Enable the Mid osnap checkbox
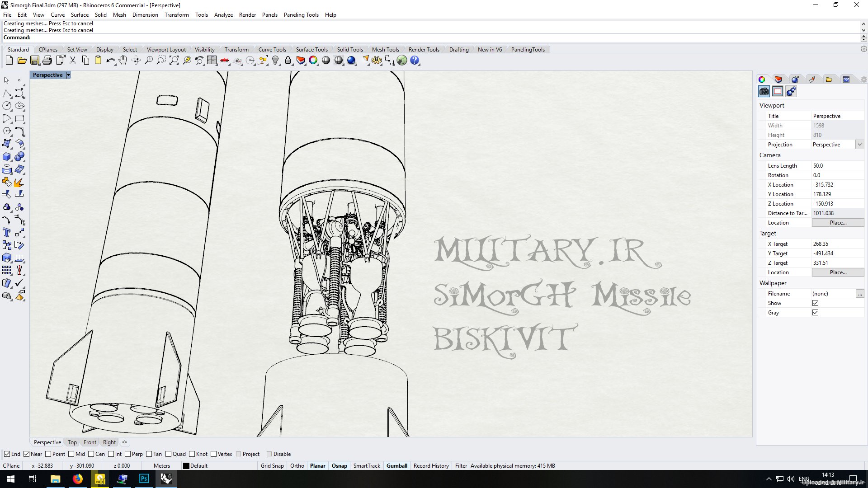The width and height of the screenshot is (868, 488). point(71,454)
